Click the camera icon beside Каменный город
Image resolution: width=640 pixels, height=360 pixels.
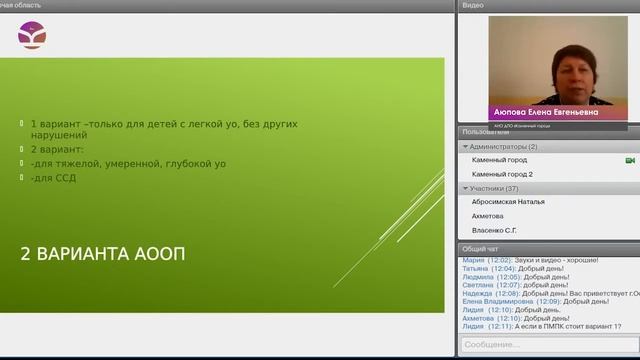630,160
